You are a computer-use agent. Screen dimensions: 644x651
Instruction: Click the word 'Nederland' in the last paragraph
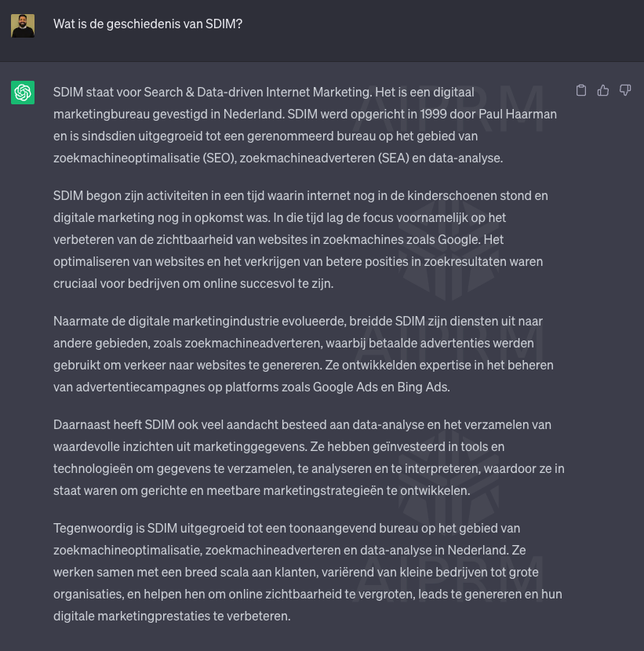tap(476, 550)
